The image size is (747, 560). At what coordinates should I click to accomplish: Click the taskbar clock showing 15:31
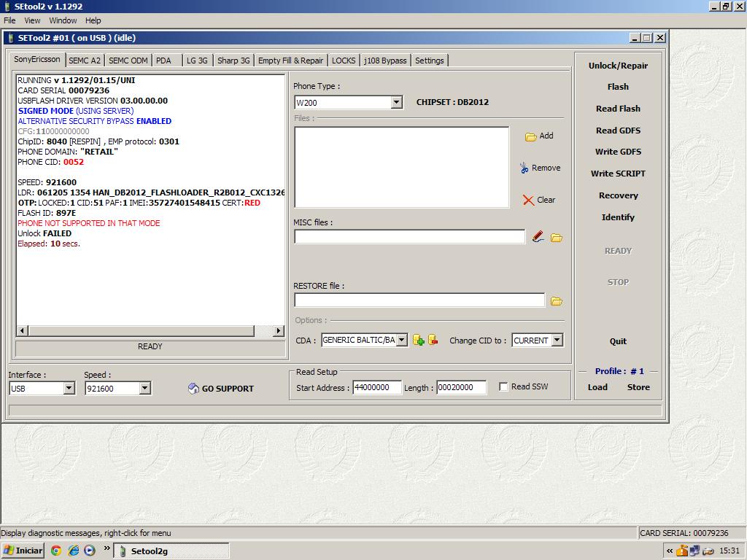729,551
